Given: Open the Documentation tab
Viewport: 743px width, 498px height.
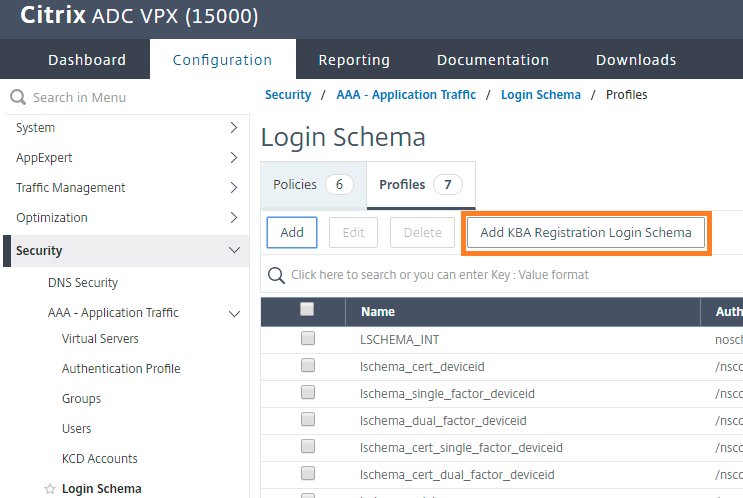Looking at the screenshot, I should pyautogui.click(x=493, y=60).
